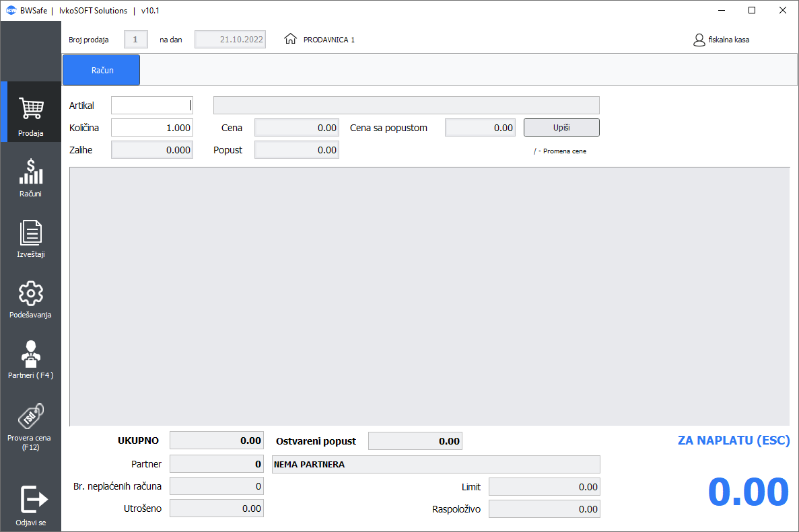Click the Odjavi se logout icon
Screen dimensions: 799x532
[x=31, y=500]
